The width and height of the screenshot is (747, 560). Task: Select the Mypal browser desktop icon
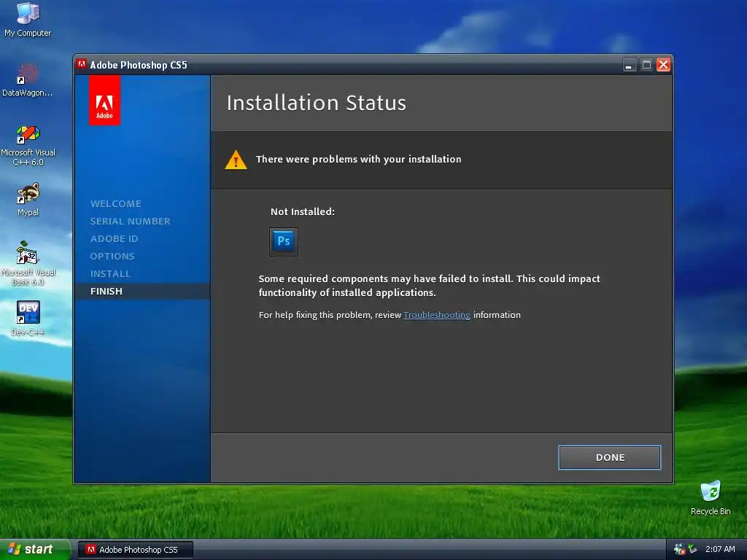28,200
